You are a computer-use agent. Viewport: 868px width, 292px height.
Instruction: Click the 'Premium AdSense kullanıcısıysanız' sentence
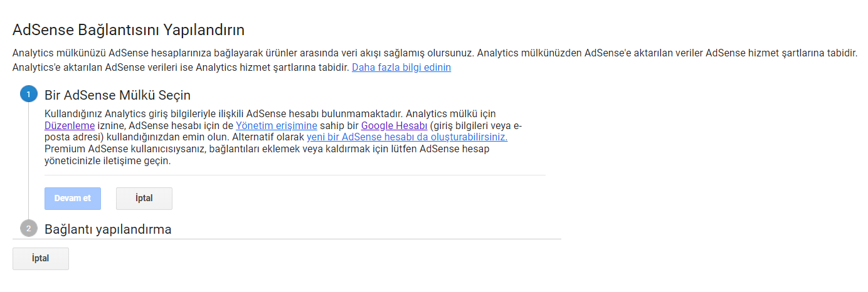[x=267, y=155]
